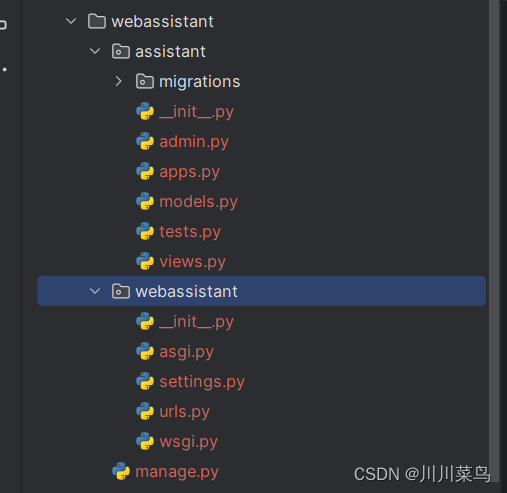Click Python icon beside settings.py

click(145, 381)
